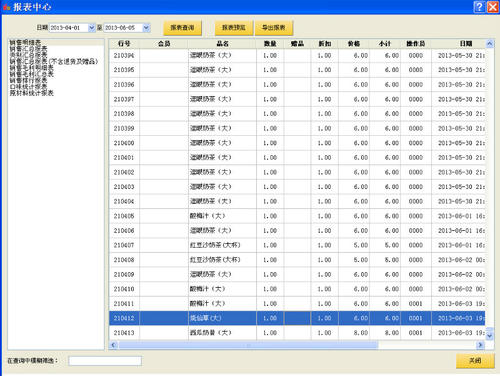Click the 折扣 column header

tap(325, 44)
